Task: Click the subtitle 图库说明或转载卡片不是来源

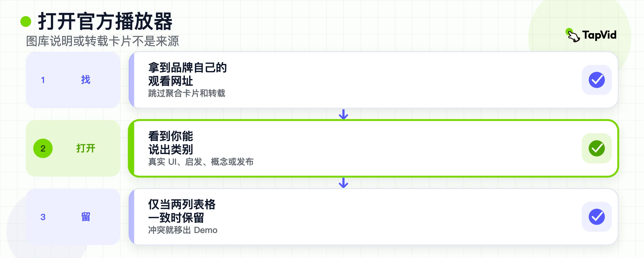Action: click(x=103, y=41)
